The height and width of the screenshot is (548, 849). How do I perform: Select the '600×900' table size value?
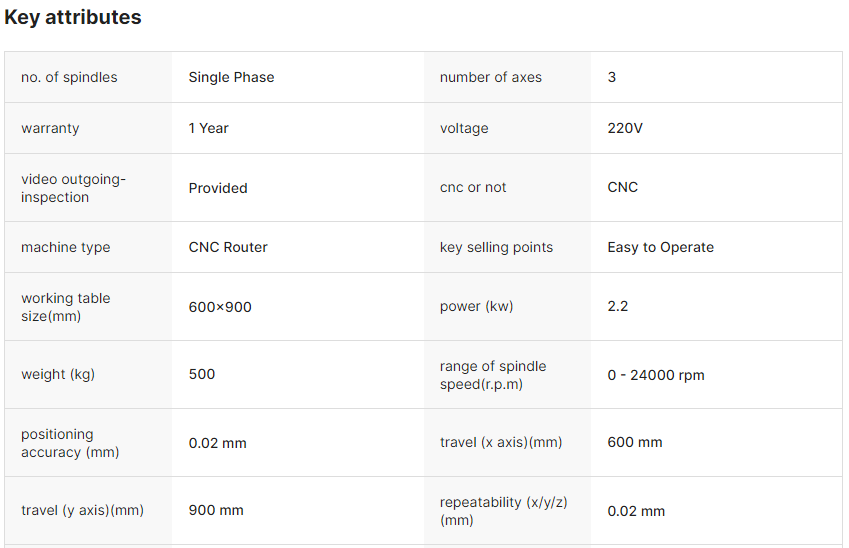click(x=220, y=307)
